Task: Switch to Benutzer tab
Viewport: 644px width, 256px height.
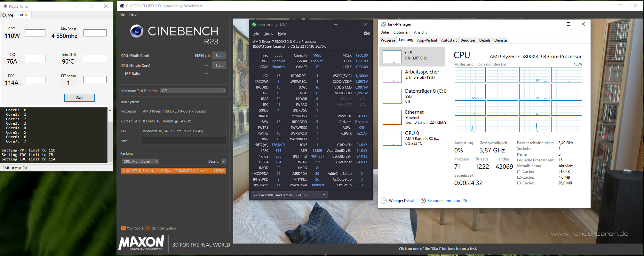Action: (468, 40)
